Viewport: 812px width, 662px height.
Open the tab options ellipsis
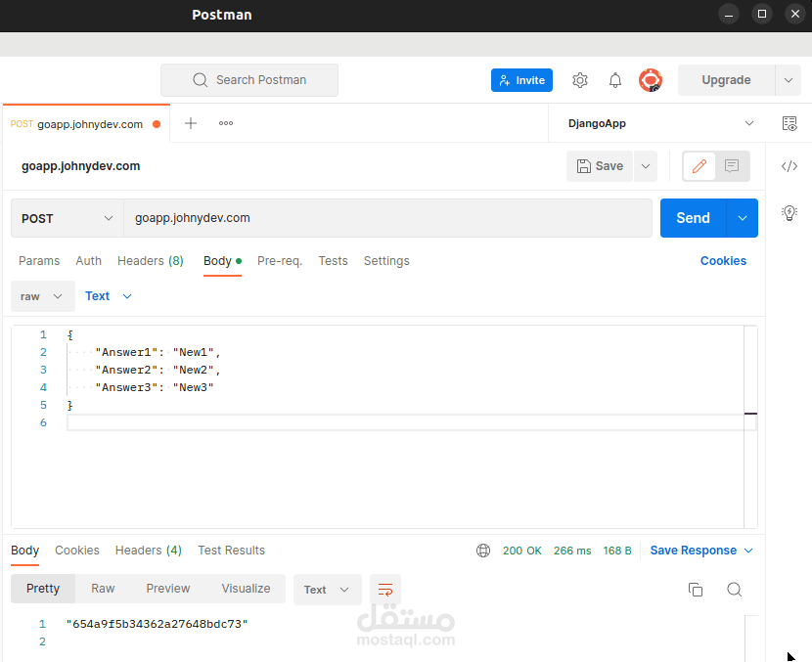click(x=226, y=123)
